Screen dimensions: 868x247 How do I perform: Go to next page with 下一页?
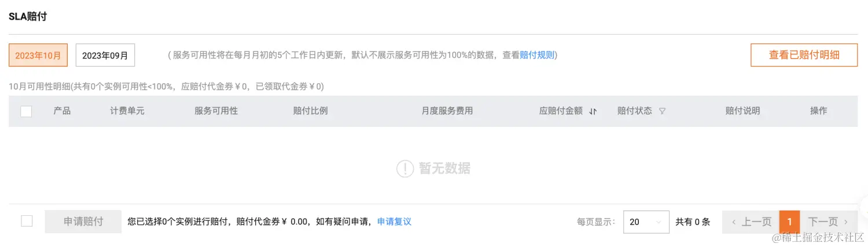[828, 222]
